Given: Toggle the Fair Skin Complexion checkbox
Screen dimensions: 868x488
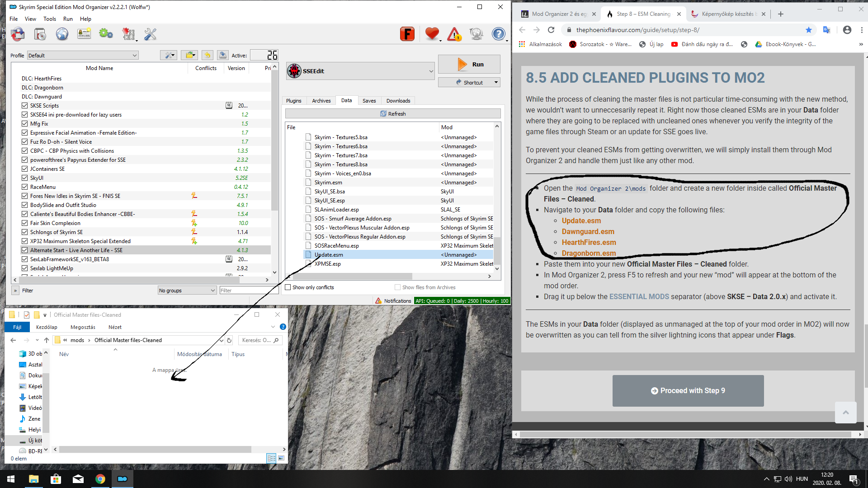Looking at the screenshot, I should (x=25, y=223).
